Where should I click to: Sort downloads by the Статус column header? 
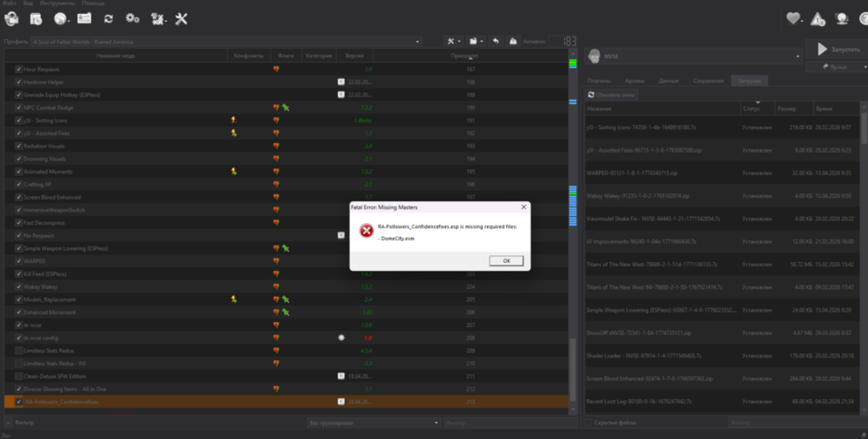pyautogui.click(x=757, y=108)
